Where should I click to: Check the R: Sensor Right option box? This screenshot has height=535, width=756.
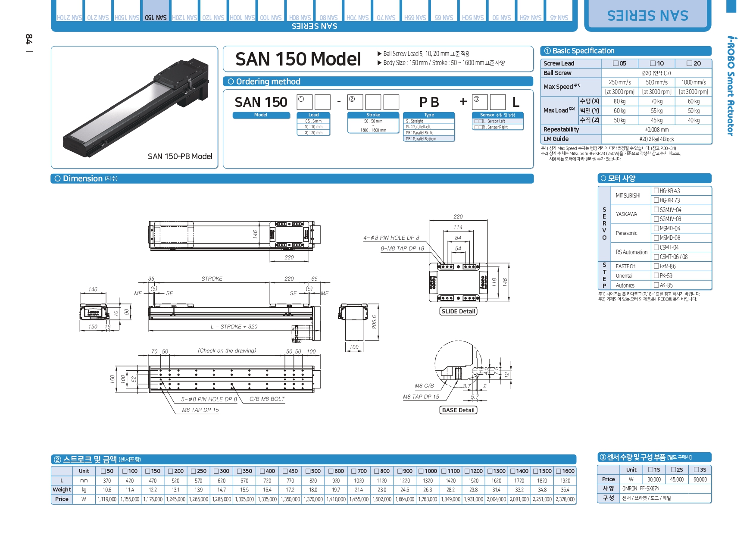[478, 127]
